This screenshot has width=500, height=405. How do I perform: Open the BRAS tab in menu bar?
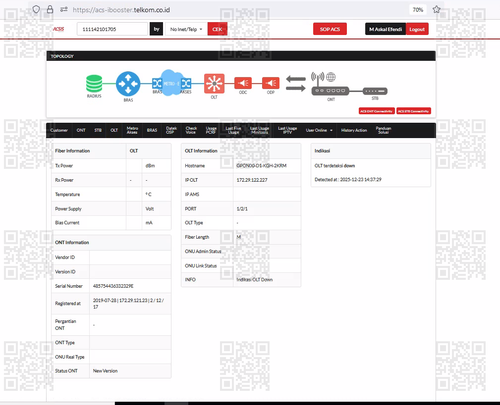[152, 130]
